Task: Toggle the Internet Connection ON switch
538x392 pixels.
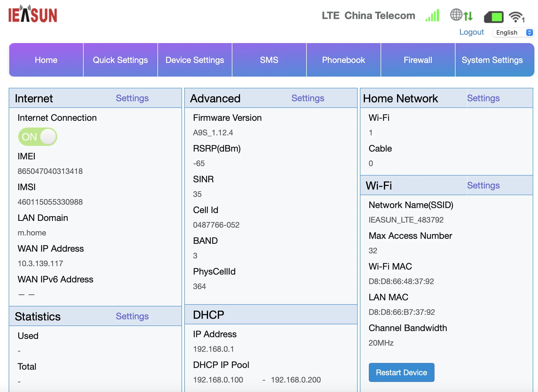Action: point(37,137)
